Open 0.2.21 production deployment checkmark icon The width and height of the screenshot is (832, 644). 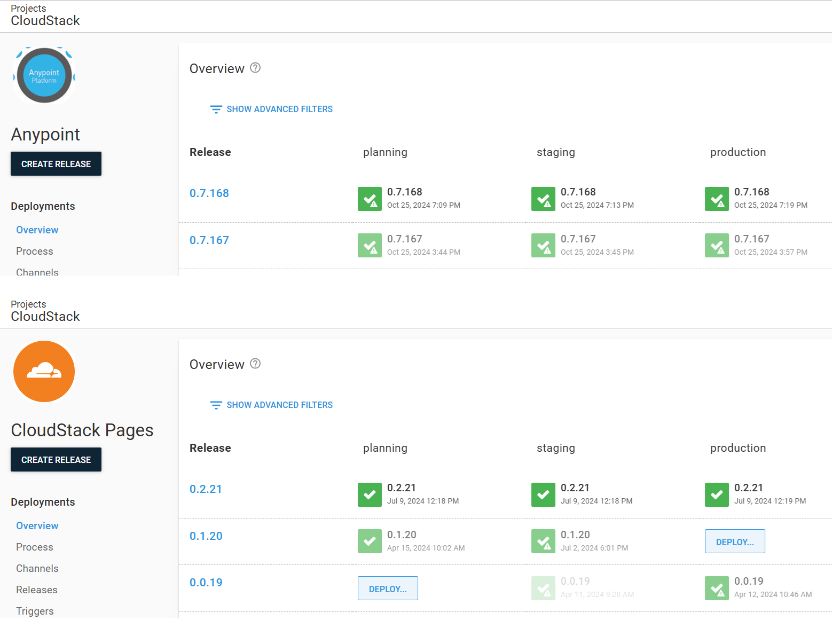point(717,494)
